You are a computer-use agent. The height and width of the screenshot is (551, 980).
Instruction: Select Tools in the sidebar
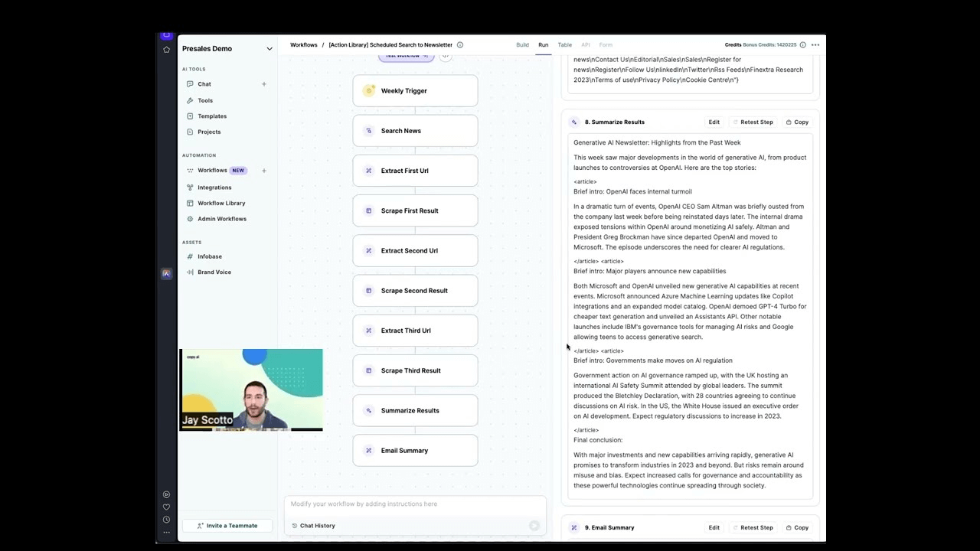click(x=204, y=99)
